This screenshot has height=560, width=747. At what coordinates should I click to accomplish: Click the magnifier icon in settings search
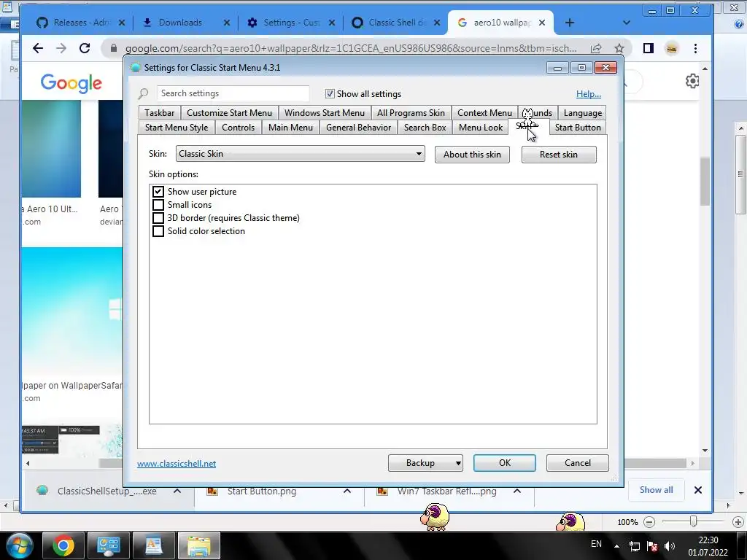pos(144,93)
